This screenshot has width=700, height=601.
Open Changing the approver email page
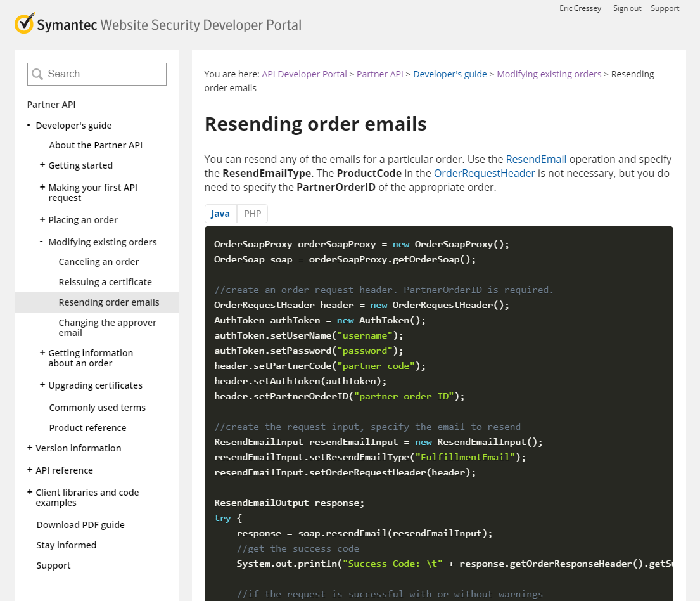pyautogui.click(x=108, y=328)
